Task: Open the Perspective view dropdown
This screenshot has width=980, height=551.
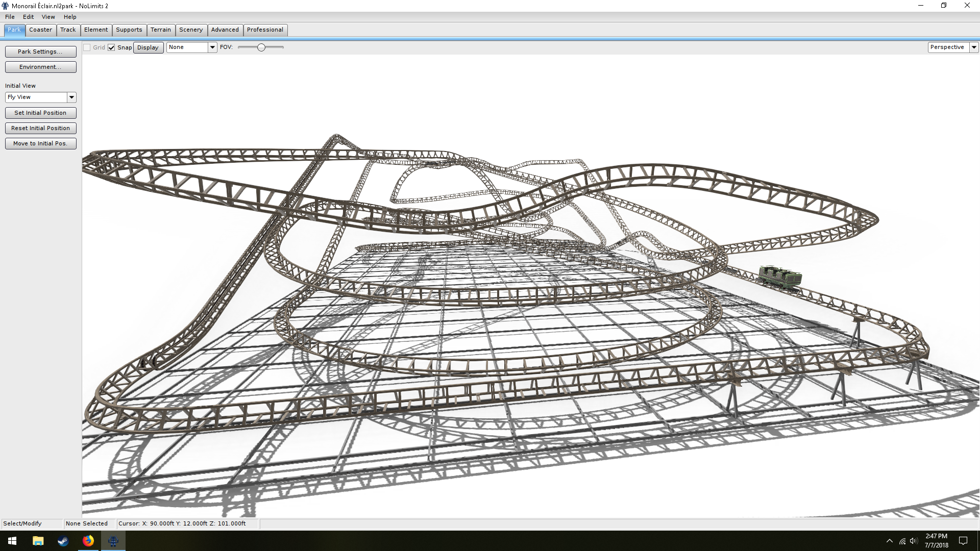Action: coord(973,47)
